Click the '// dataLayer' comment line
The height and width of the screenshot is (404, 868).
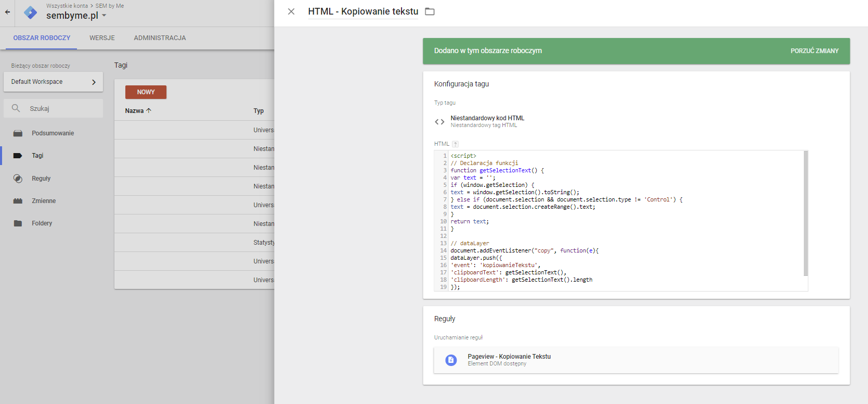(x=470, y=244)
